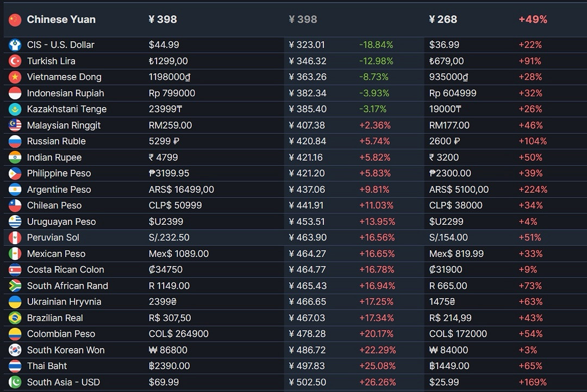
Task: Open the Kazakhstani Tenge row label
Action: 66,109
